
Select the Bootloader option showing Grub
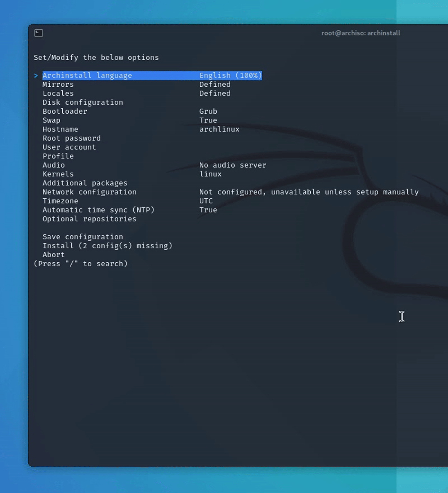(x=65, y=111)
